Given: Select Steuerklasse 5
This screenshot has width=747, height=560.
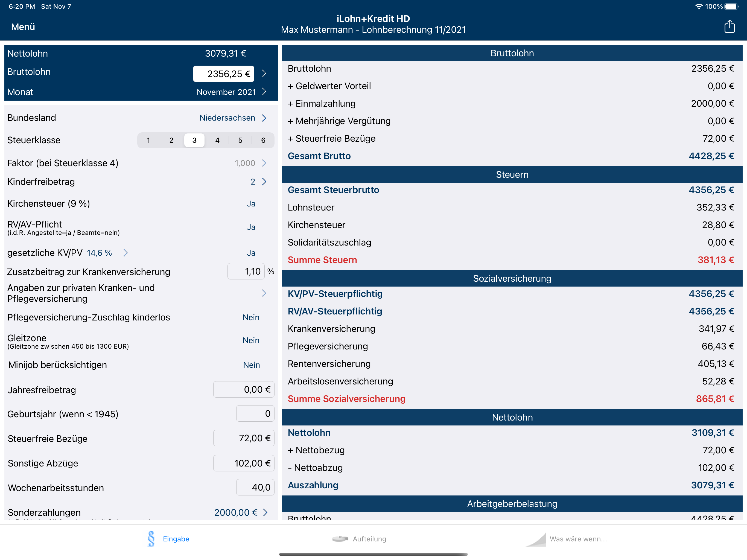Looking at the screenshot, I should [x=240, y=140].
